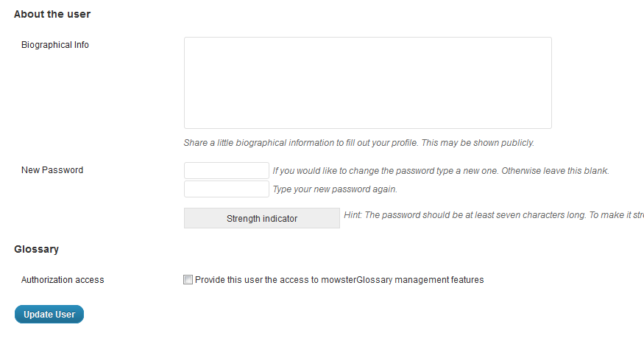This screenshot has width=644, height=347.
Task: Click the 'Type your new password again' text
Action: pos(335,189)
